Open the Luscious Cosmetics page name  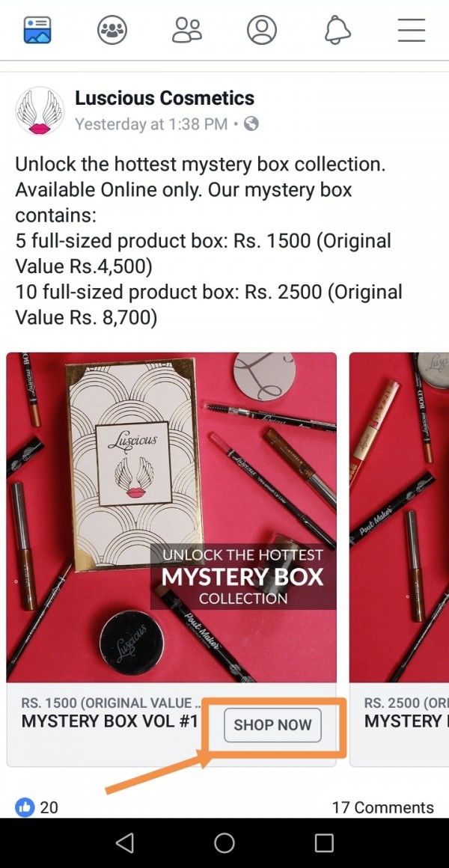[165, 98]
